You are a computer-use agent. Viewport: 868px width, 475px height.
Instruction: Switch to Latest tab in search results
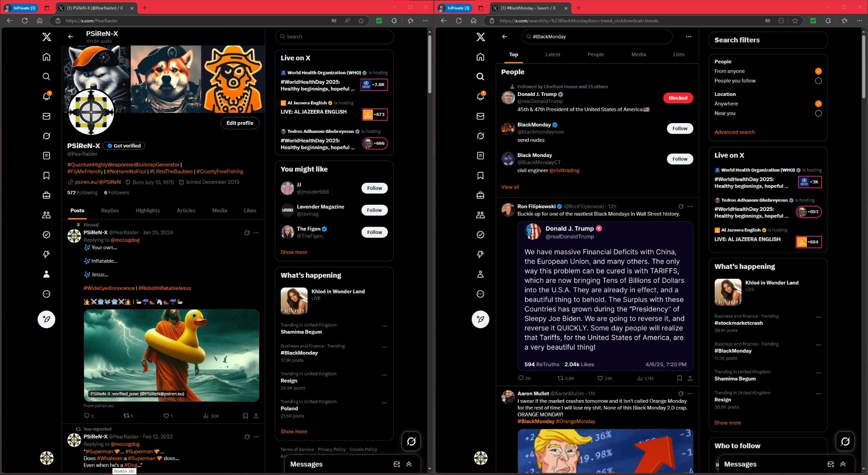(553, 54)
